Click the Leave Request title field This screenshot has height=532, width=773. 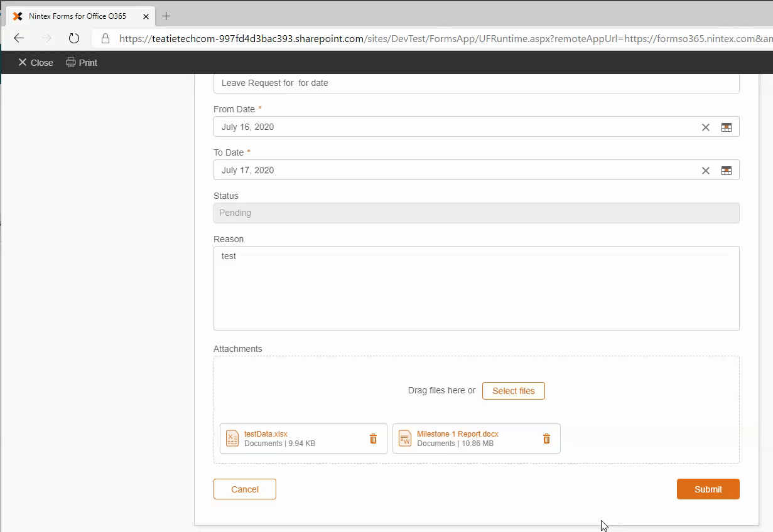coord(477,83)
